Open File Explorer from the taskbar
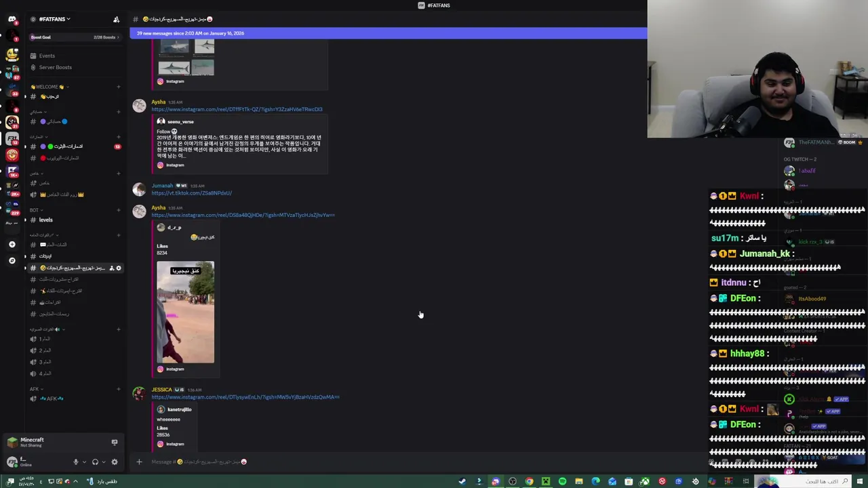868x488 pixels. [579, 481]
